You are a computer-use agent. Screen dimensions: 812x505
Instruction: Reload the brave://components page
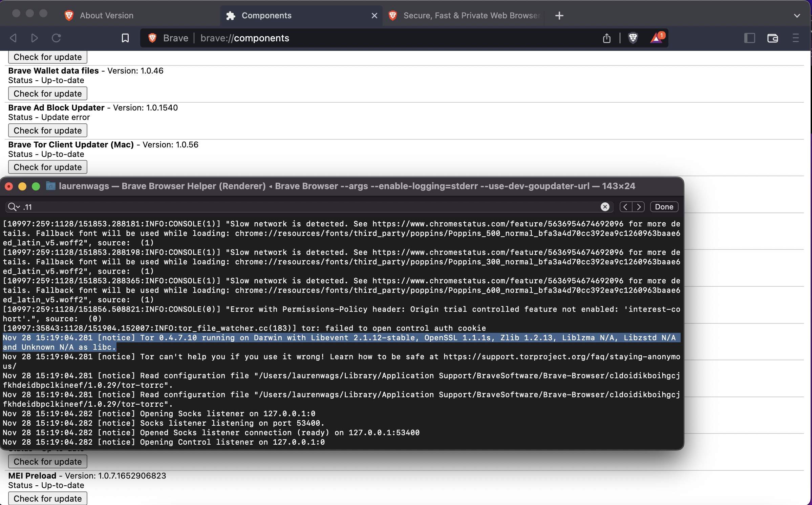(x=56, y=38)
